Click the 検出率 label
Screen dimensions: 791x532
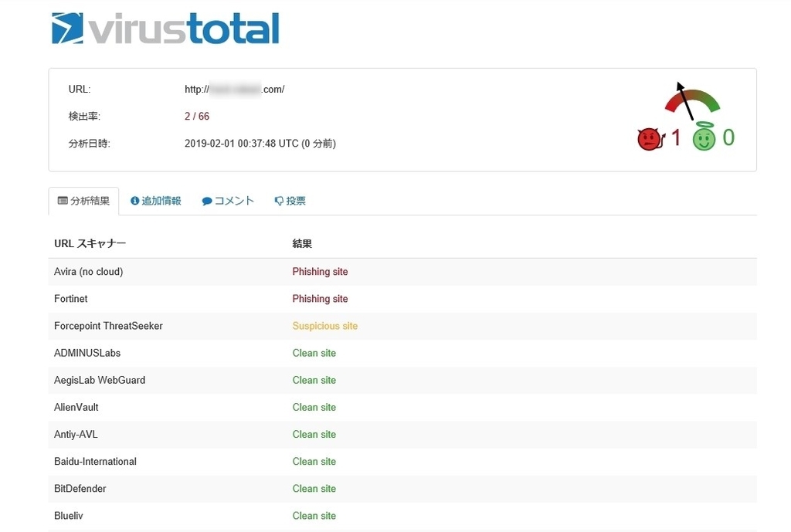[84, 117]
